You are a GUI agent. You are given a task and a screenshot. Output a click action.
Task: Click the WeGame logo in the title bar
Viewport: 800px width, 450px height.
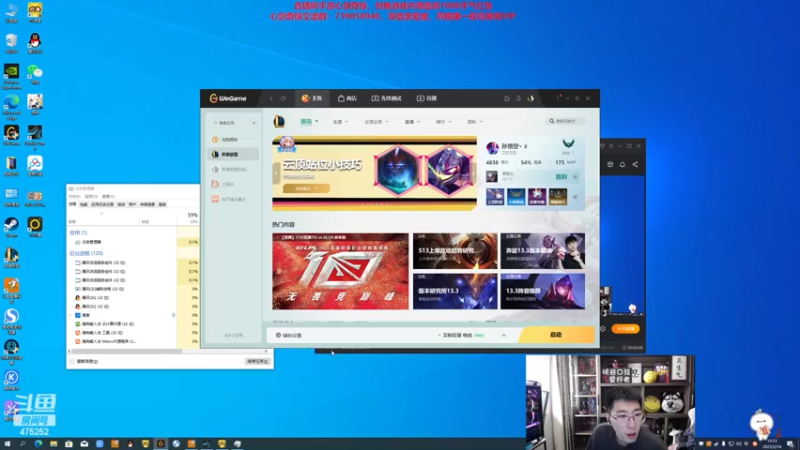point(228,98)
